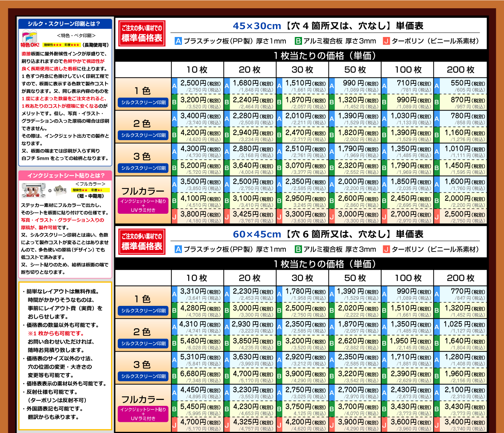The image size is (504, 433).
Task: Select the 10枚 column header in the 45×30cm table
Action: click(x=197, y=70)
